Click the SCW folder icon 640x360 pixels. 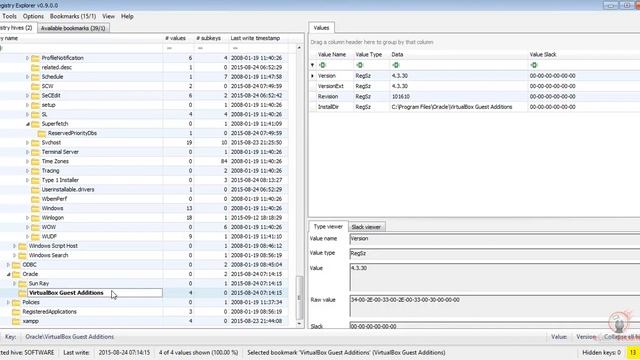point(36,86)
